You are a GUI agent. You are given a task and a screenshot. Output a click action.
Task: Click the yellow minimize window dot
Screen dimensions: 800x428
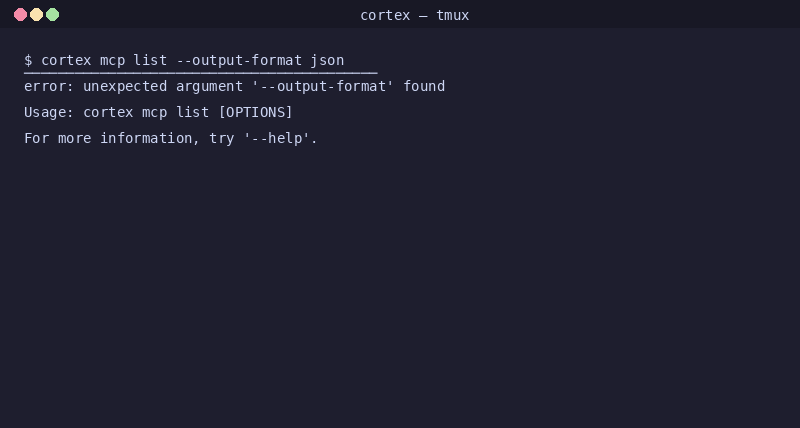[36, 15]
